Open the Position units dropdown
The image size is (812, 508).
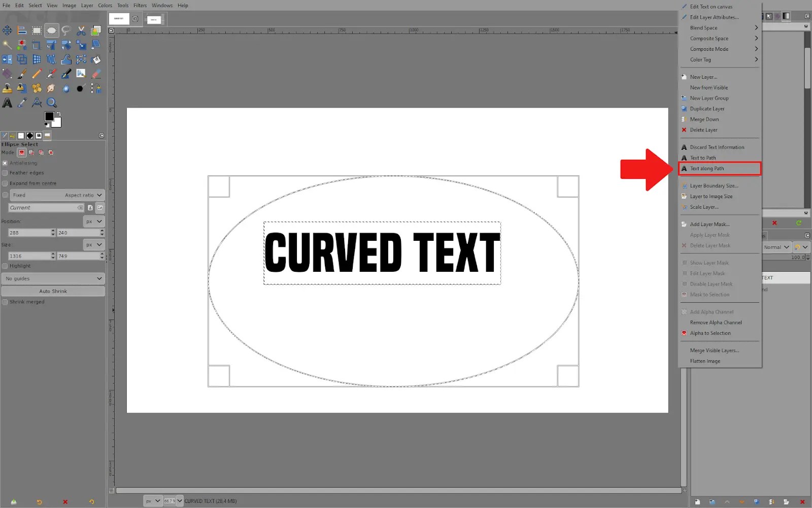(x=93, y=221)
